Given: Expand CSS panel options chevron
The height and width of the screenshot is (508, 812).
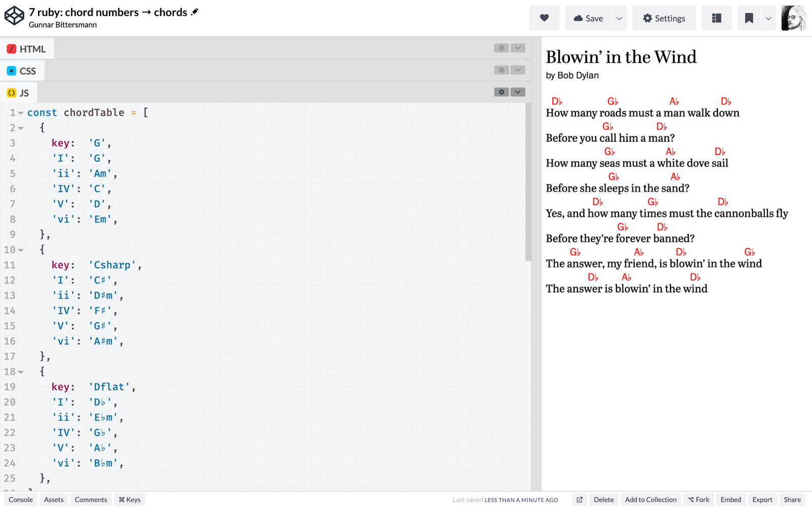Looking at the screenshot, I should [x=518, y=70].
